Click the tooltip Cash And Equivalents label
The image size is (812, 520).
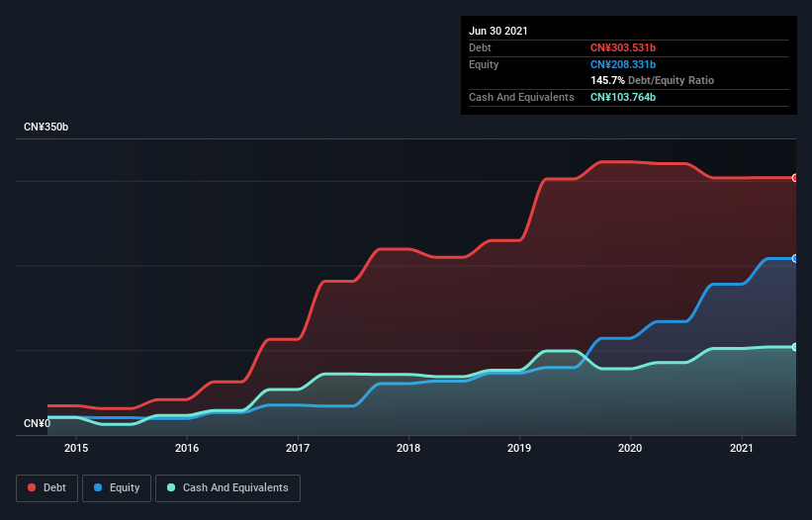click(x=521, y=97)
